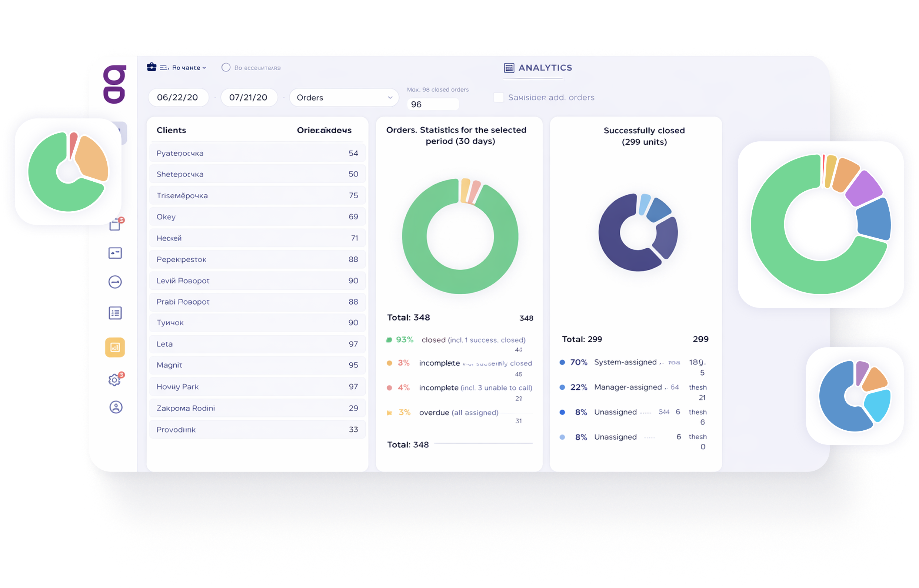Expand the Orders dropdown
Viewport: 919px width, 588px height.
pyautogui.click(x=344, y=98)
